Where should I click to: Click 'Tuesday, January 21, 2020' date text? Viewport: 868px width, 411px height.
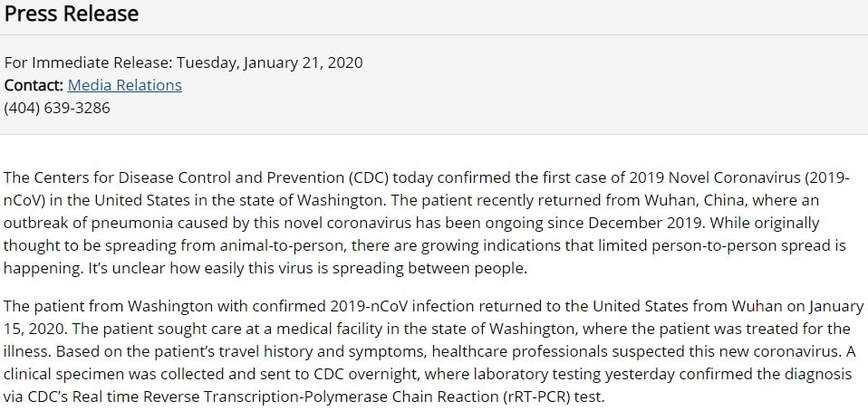click(269, 62)
